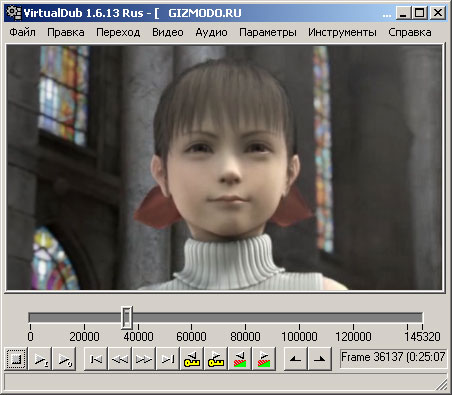Image resolution: width=452 pixels, height=395 pixels.
Task: Click the Frame 36137 position field
Action: pos(393,358)
